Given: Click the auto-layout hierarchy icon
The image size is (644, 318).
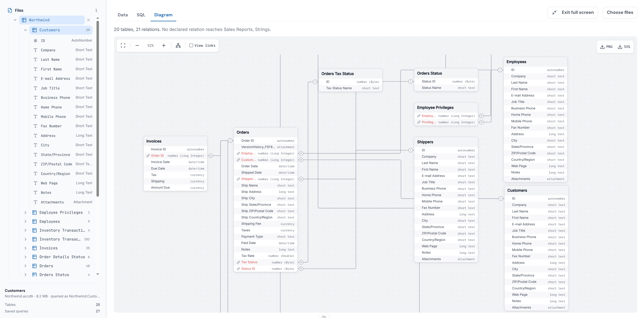Looking at the screenshot, I should pyautogui.click(x=178, y=46).
